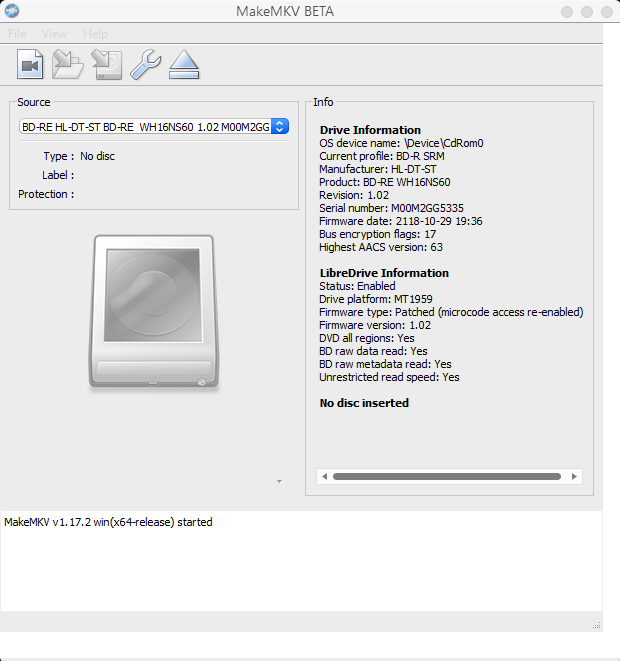Click 'Firmware version: 1.02' line

tap(375, 325)
